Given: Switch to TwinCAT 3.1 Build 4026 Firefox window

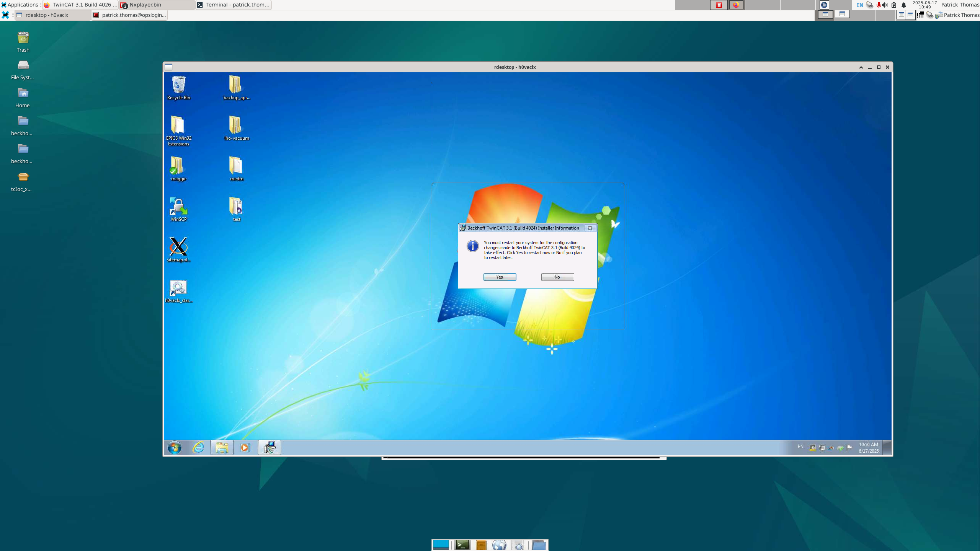Looking at the screenshot, I should [x=80, y=5].
